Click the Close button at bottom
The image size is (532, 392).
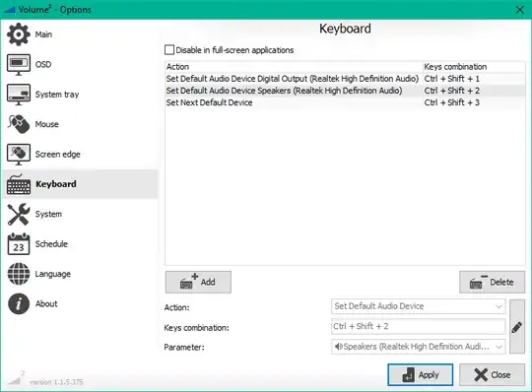[x=492, y=374]
